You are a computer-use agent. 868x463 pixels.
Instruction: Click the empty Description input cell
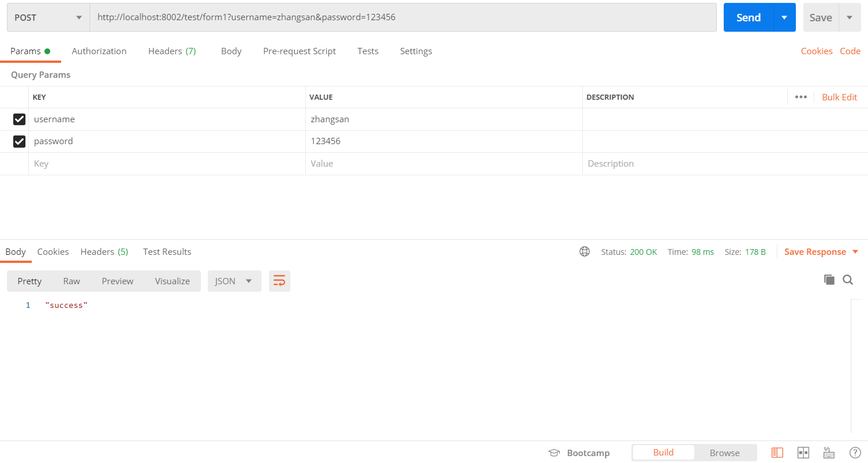click(725, 164)
